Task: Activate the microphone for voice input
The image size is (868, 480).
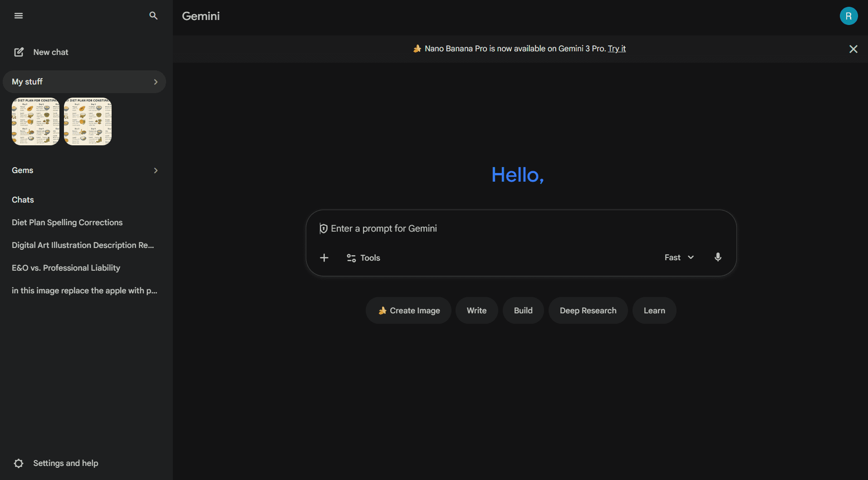Action: click(717, 257)
